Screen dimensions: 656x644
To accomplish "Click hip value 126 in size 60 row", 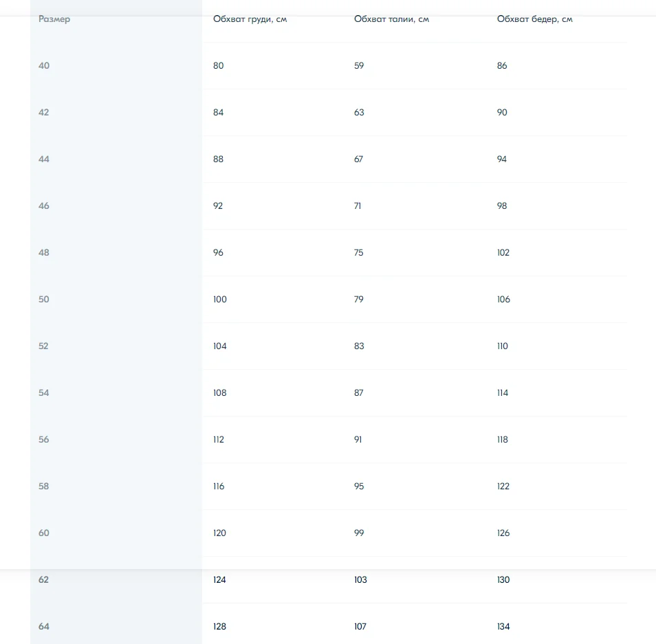I will 503,533.
